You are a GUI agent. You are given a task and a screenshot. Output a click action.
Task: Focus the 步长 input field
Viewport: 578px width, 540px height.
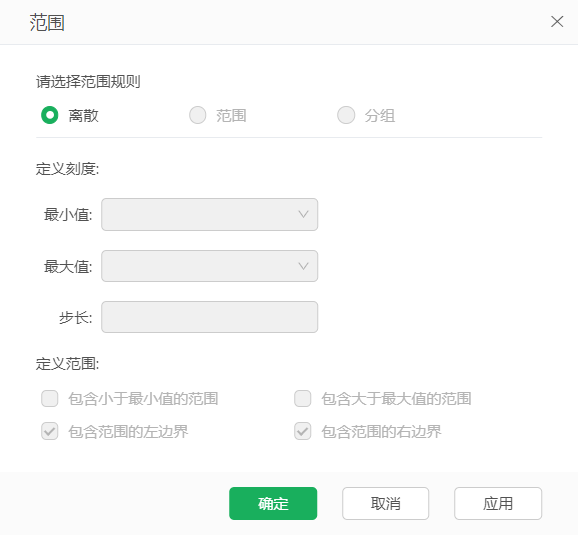point(209,317)
